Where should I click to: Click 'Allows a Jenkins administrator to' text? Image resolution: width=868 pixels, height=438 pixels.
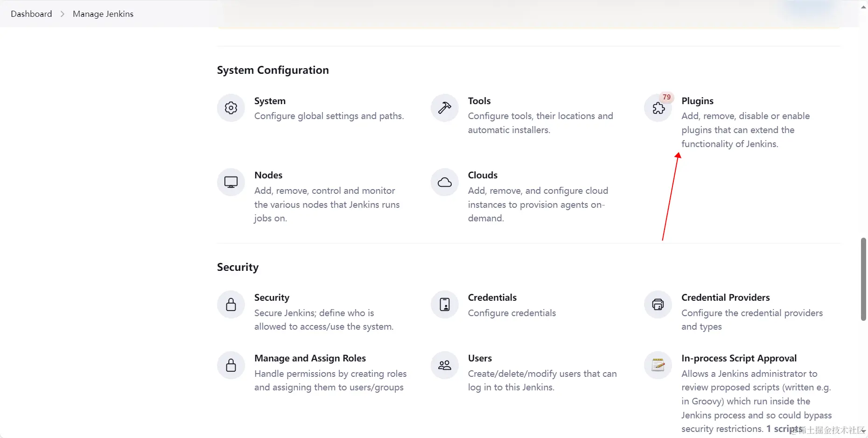tap(749, 374)
